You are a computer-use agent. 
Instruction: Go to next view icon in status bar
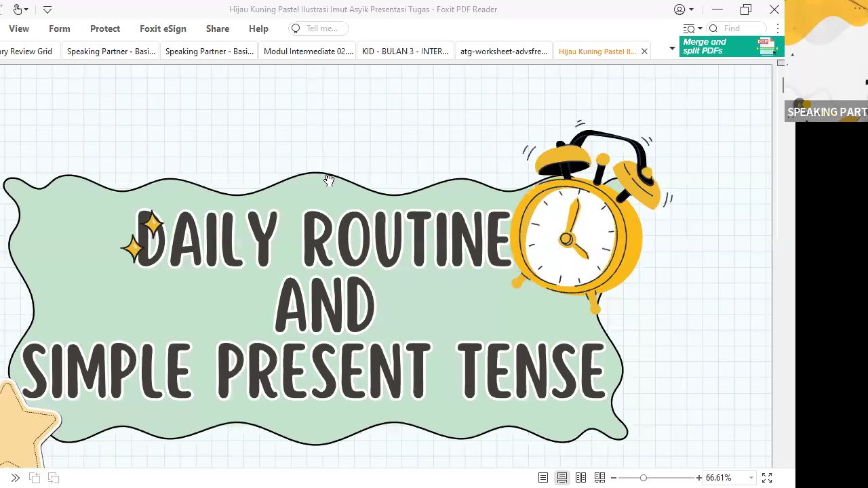(54, 478)
